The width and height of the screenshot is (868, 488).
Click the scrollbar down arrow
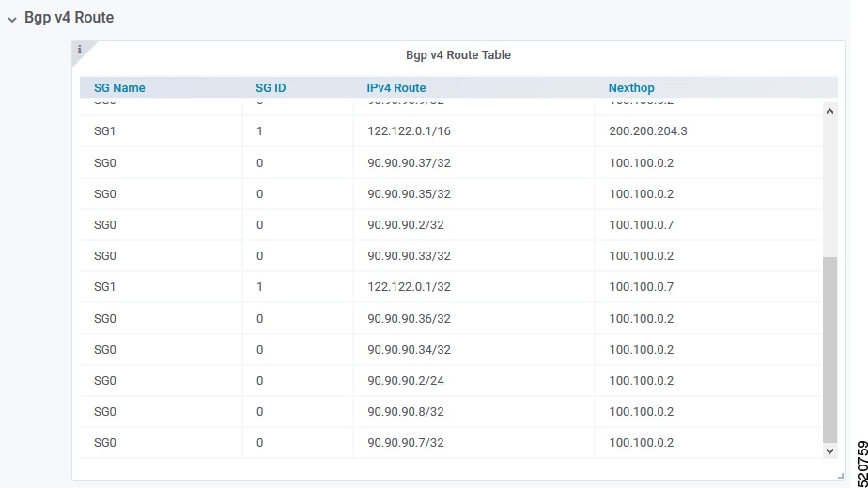(829, 450)
